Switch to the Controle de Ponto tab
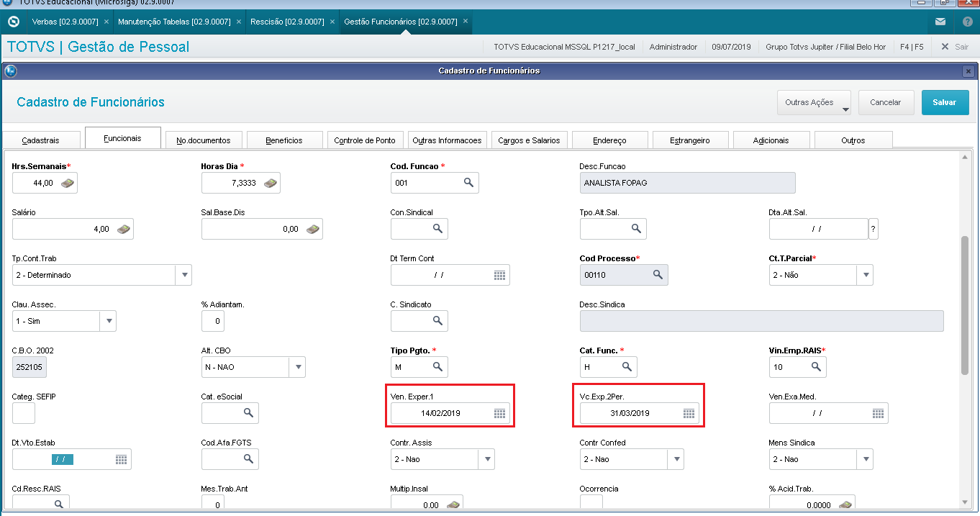 point(365,140)
